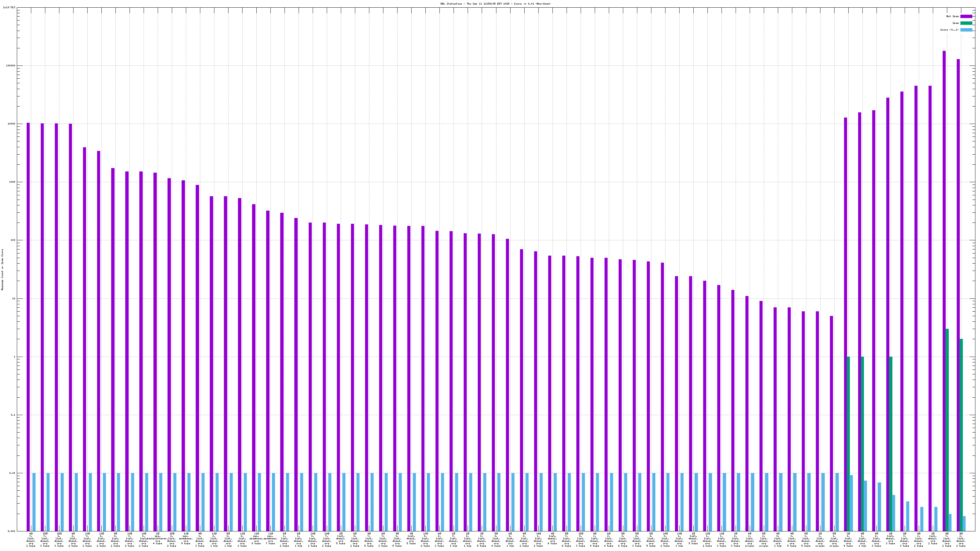This screenshot has height=551, width=980.
Task: Click the leftmost blue score bar
Action: tap(34, 502)
